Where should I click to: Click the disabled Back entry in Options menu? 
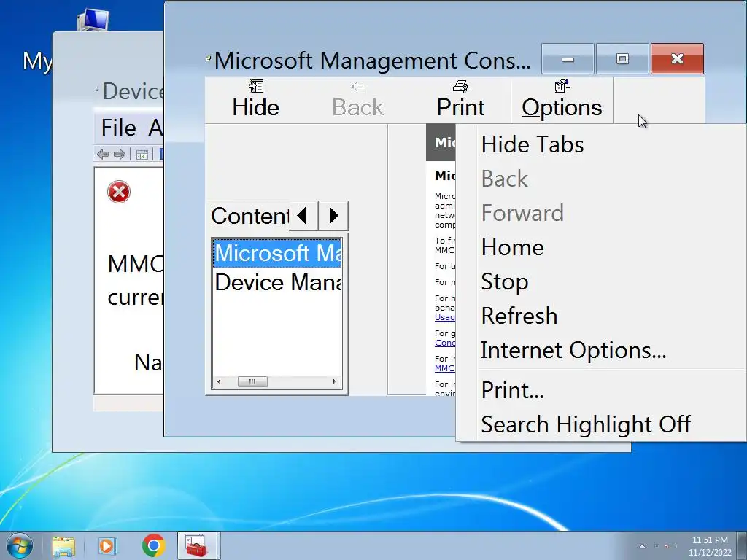click(505, 179)
